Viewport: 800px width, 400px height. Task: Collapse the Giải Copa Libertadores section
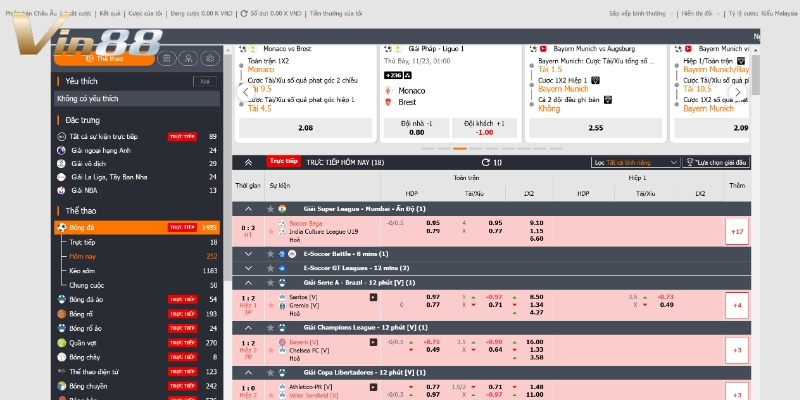pos(248,372)
